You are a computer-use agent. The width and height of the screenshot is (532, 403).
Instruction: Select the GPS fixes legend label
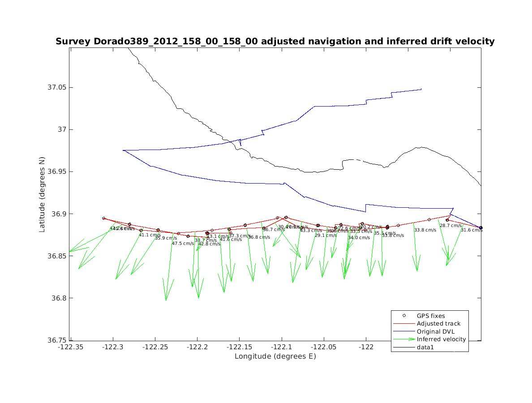[x=431, y=316]
